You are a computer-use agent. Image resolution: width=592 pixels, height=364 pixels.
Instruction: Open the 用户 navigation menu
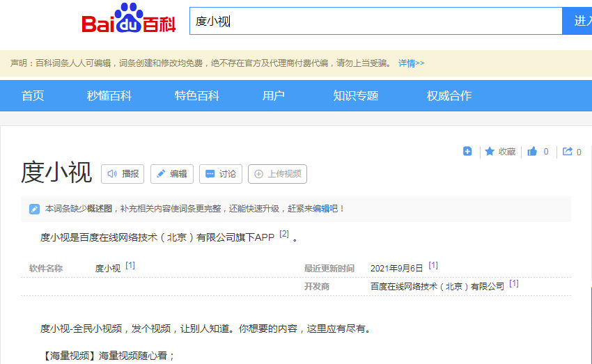pyautogui.click(x=273, y=96)
